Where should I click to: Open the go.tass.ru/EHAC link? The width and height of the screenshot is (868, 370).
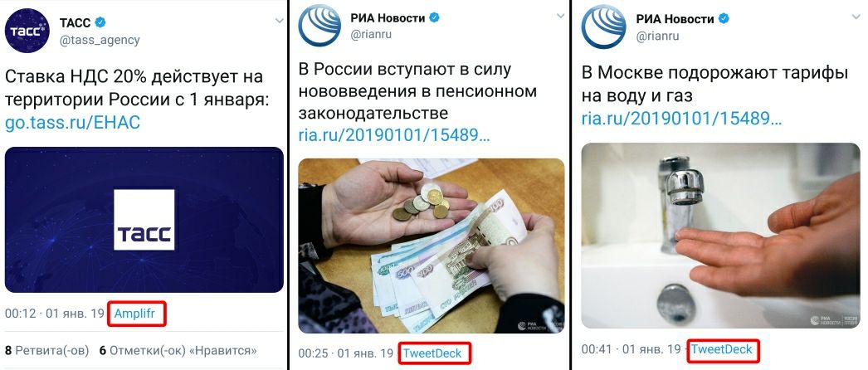coord(72,122)
